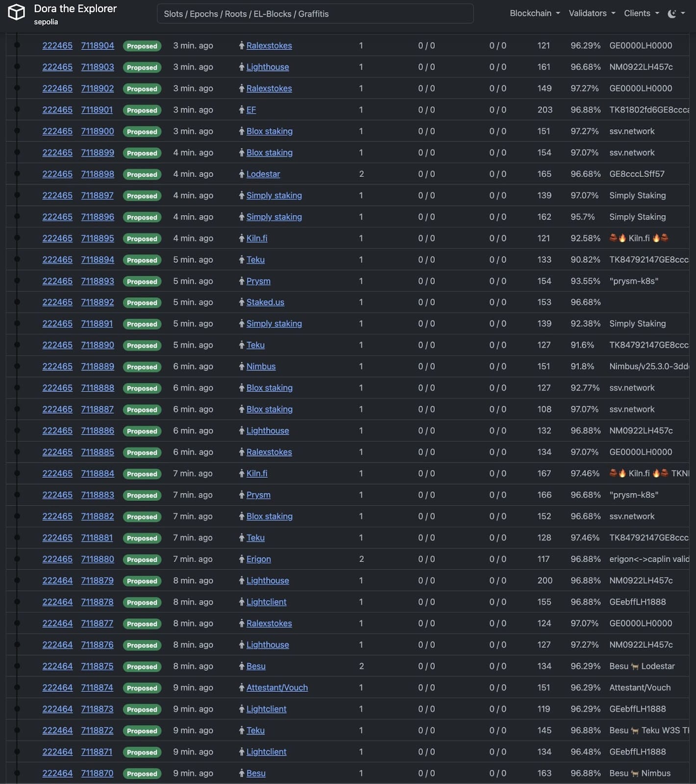Click the person icon beside Erigon
This screenshot has height=784, width=696.
[x=242, y=560]
